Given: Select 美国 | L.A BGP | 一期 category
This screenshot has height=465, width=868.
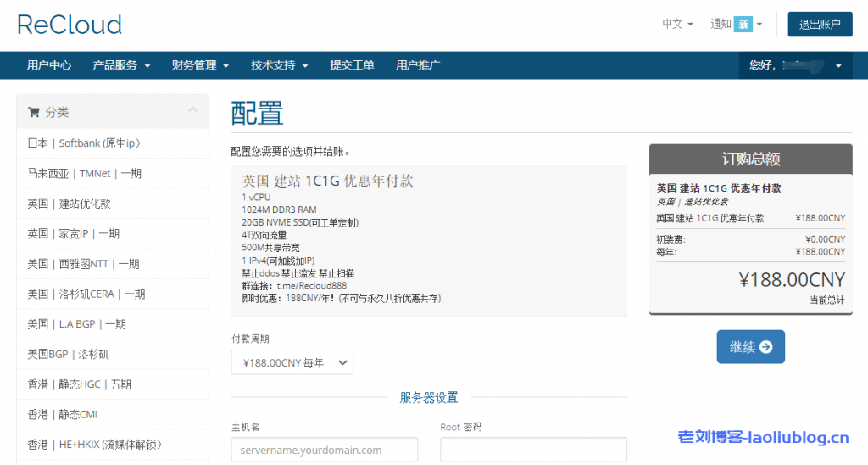Looking at the screenshot, I should (113, 324).
